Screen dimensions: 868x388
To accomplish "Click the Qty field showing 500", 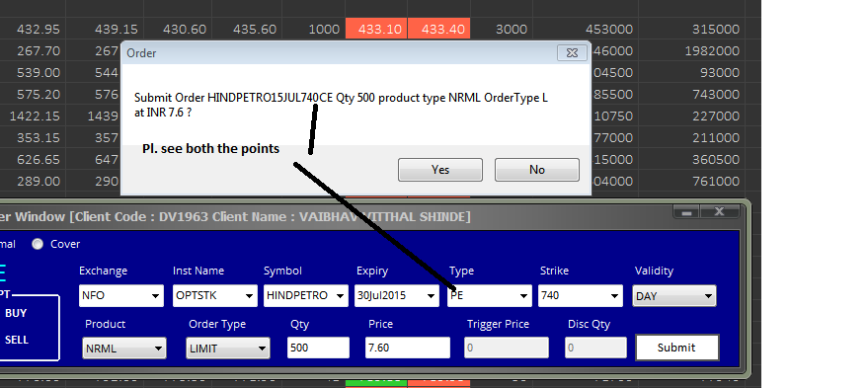I will click(x=318, y=349).
